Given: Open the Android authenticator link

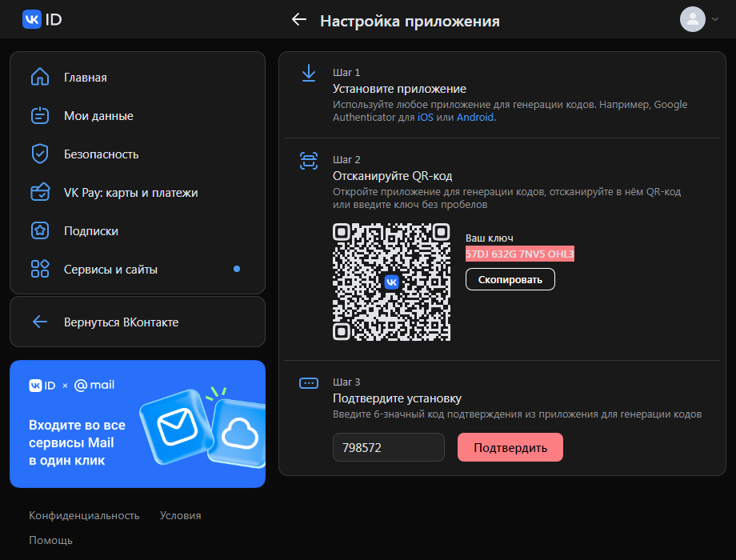Looking at the screenshot, I should (475, 117).
